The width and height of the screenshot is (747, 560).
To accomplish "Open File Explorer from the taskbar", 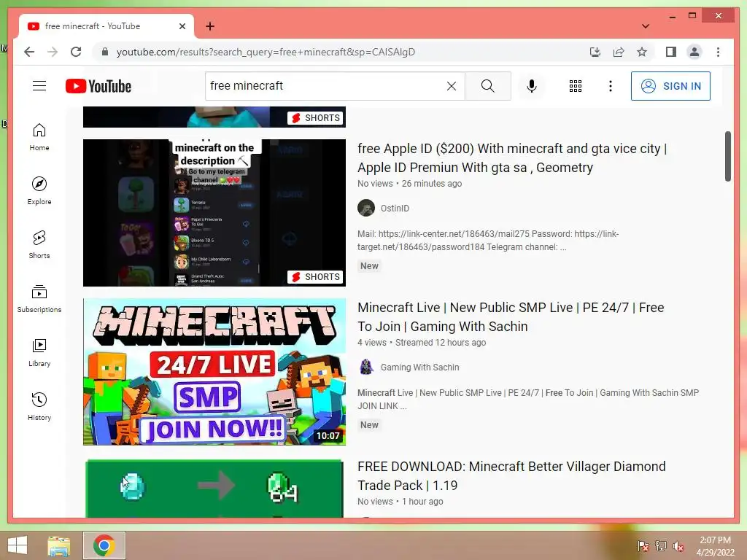I will pyautogui.click(x=59, y=545).
